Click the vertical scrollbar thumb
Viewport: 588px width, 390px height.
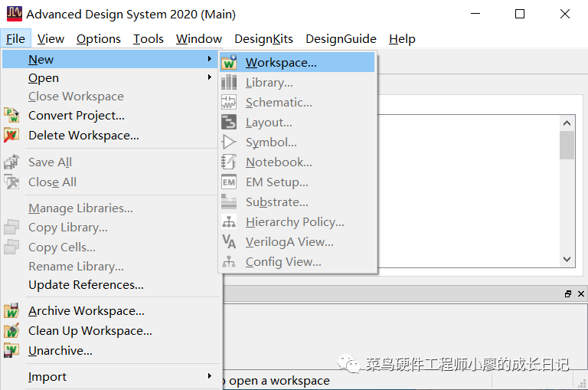567,145
